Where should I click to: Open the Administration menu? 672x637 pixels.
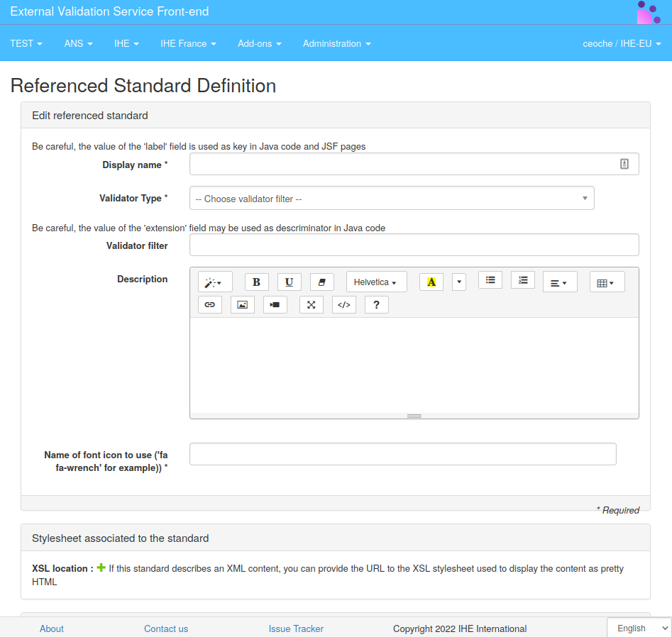[x=336, y=43]
